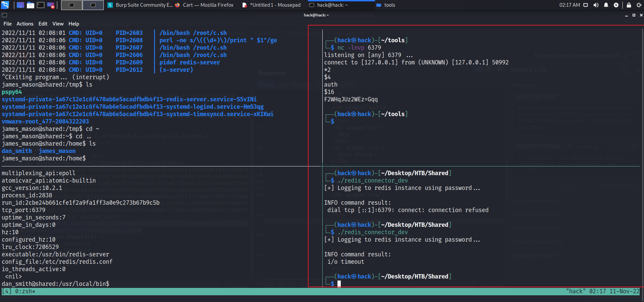The height and width of the screenshot is (302, 644).
Task: Click the 'auth' line in netcat output
Action: 331,85
